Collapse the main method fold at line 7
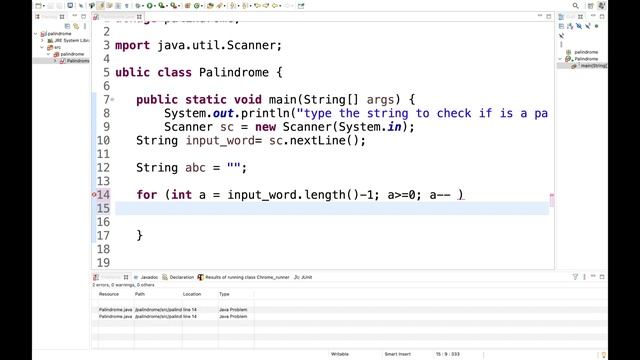Image resolution: width=640 pixels, height=360 pixels. (112, 99)
